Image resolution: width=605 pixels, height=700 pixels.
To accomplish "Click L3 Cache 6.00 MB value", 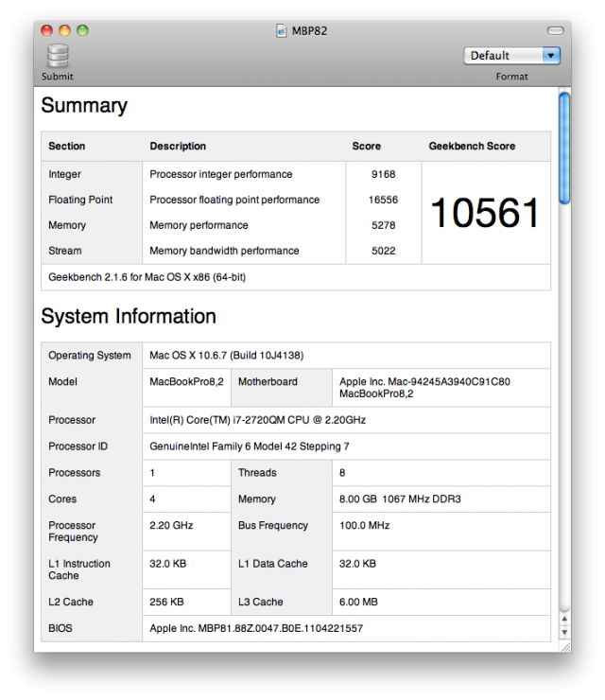I will pyautogui.click(x=358, y=602).
